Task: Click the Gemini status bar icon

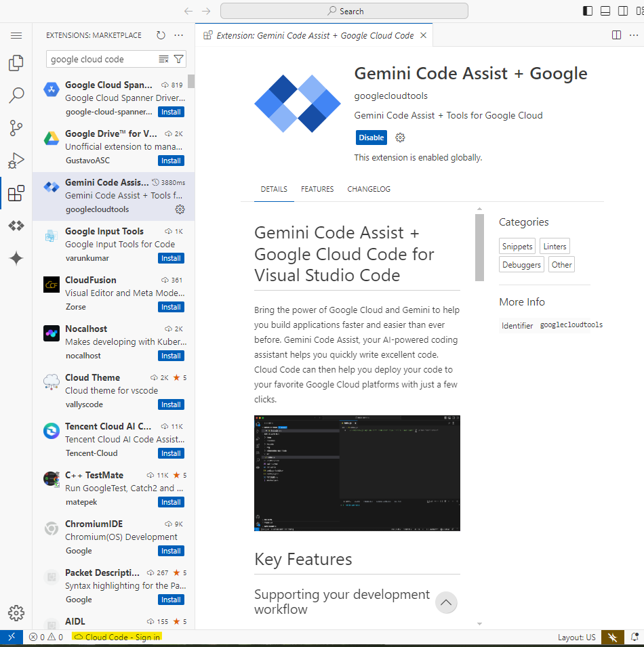Action: 613,637
